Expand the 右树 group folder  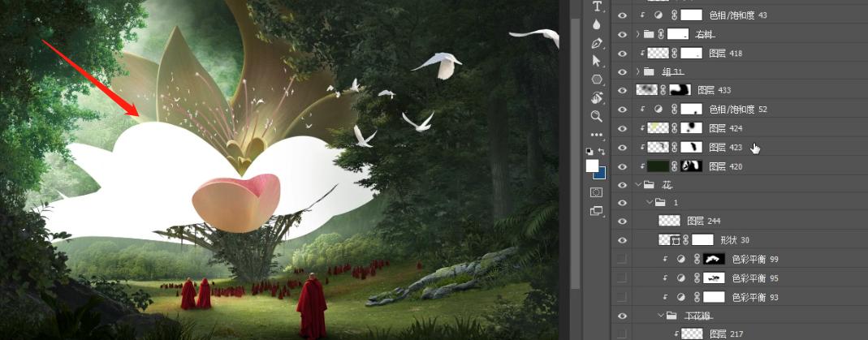[638, 34]
